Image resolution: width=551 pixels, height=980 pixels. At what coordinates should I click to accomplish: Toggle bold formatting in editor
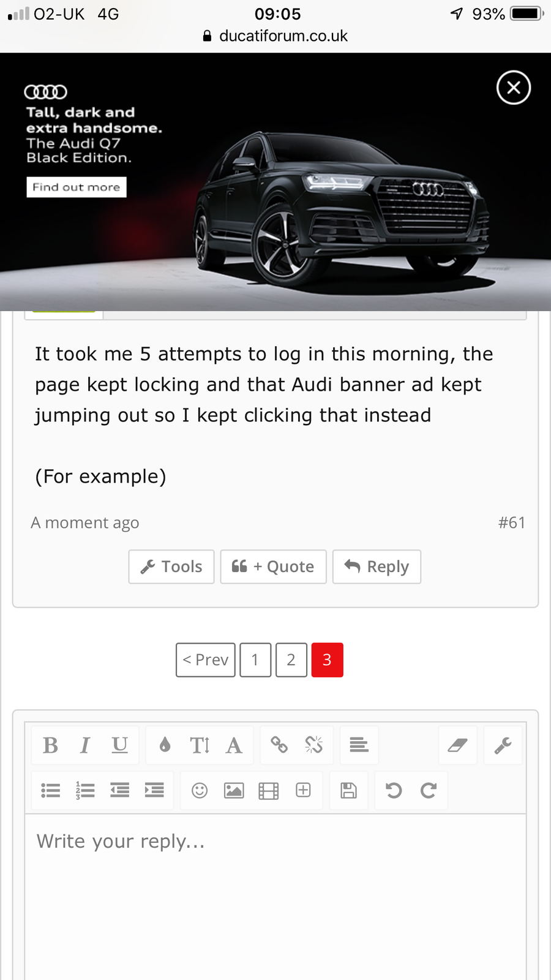click(x=50, y=745)
